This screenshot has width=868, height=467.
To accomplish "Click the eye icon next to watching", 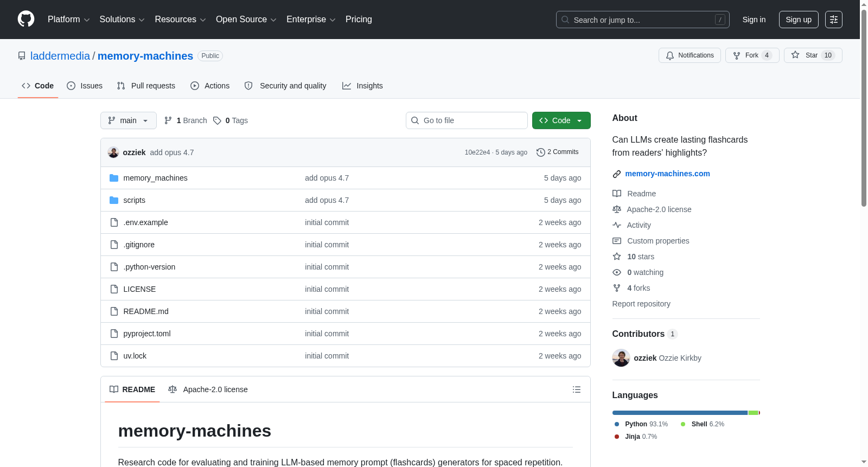I will click(617, 272).
